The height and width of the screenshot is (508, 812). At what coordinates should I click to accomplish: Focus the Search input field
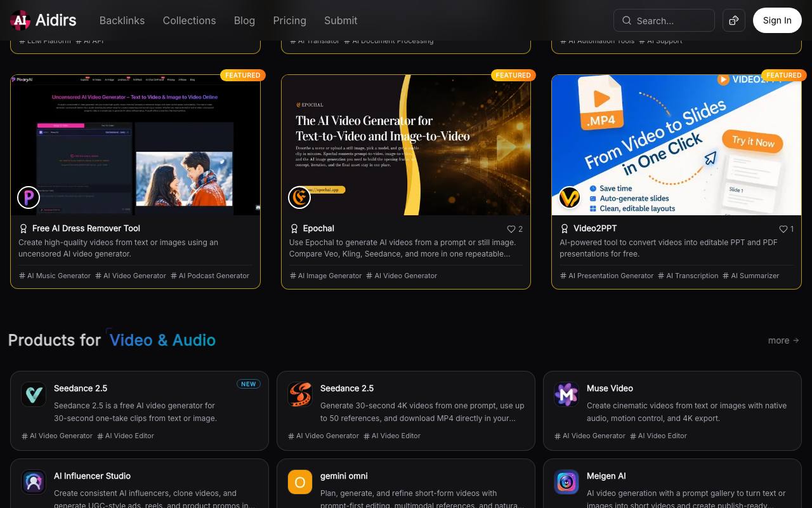click(x=664, y=20)
